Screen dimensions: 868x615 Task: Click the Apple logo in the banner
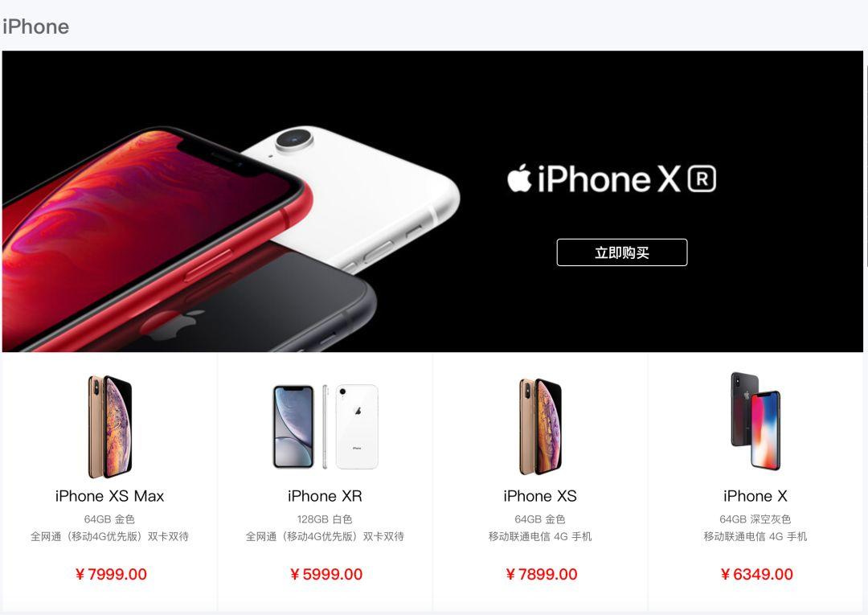pyautogui.click(x=519, y=178)
